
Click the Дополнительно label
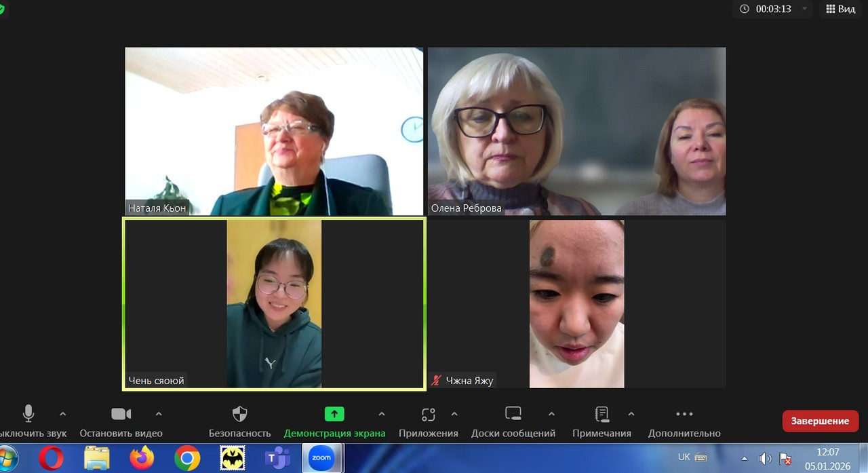click(x=684, y=433)
